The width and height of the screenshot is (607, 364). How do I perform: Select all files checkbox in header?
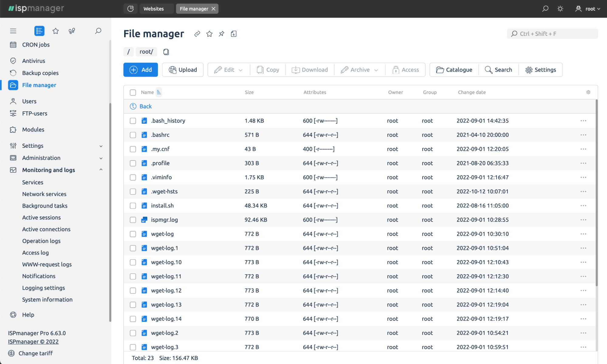(x=133, y=92)
